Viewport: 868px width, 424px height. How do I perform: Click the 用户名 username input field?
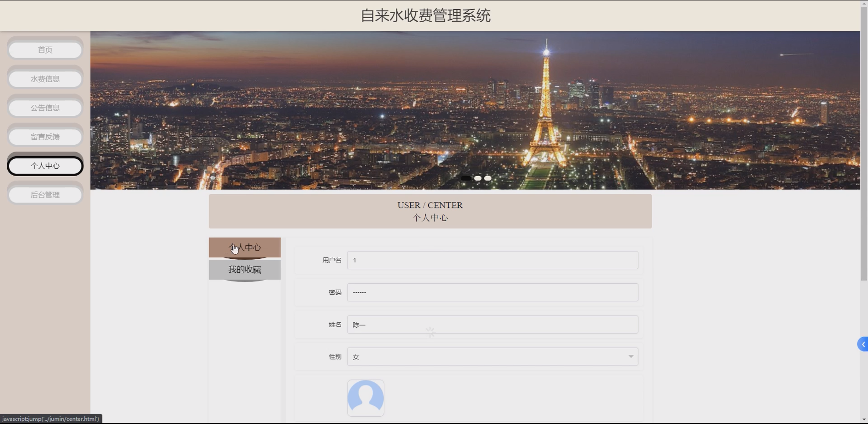tap(491, 260)
